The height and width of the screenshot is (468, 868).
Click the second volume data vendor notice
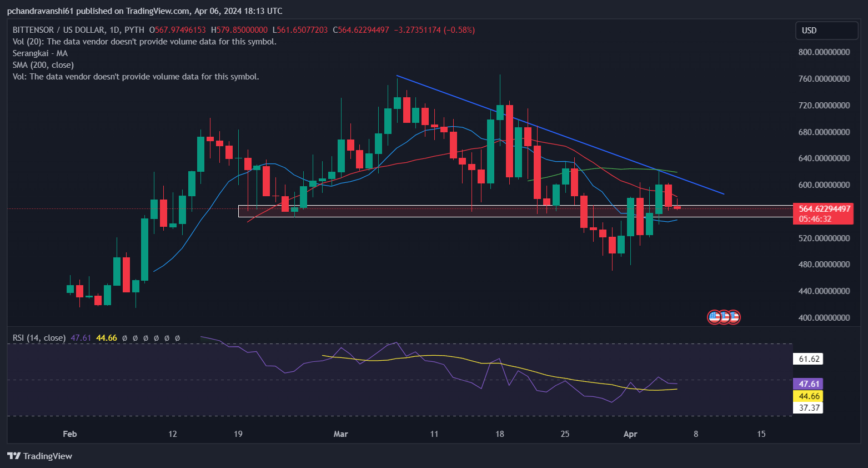tap(136, 77)
